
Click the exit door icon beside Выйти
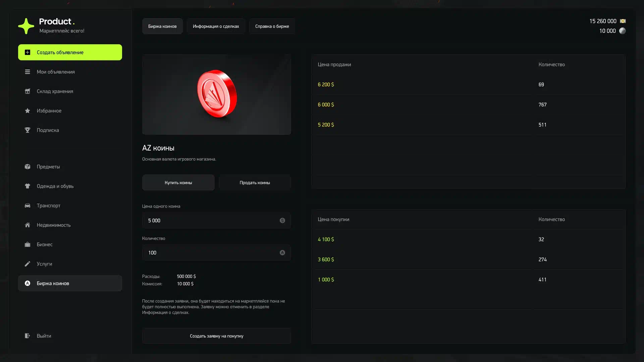[x=28, y=336]
